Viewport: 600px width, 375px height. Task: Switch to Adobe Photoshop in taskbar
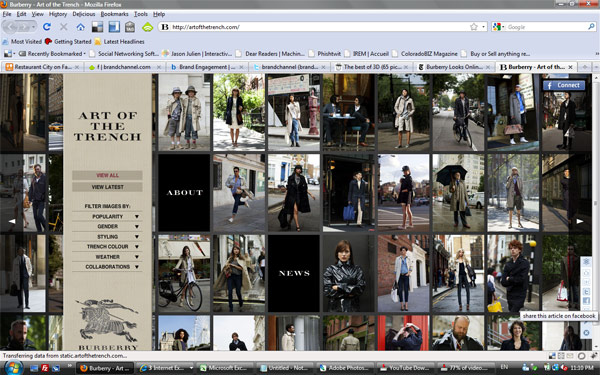345,368
